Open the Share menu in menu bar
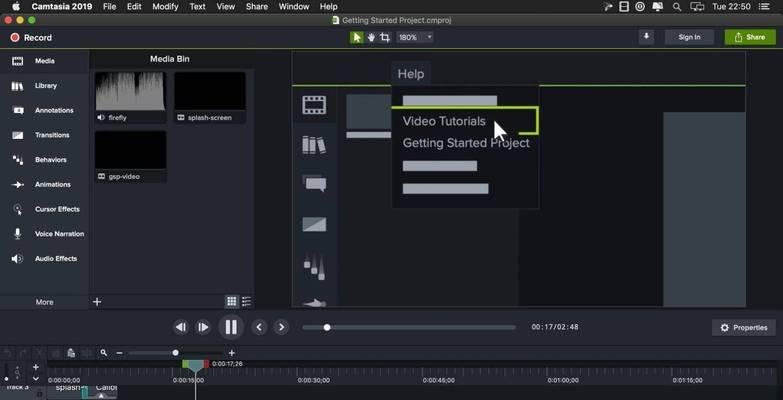 pos(257,6)
